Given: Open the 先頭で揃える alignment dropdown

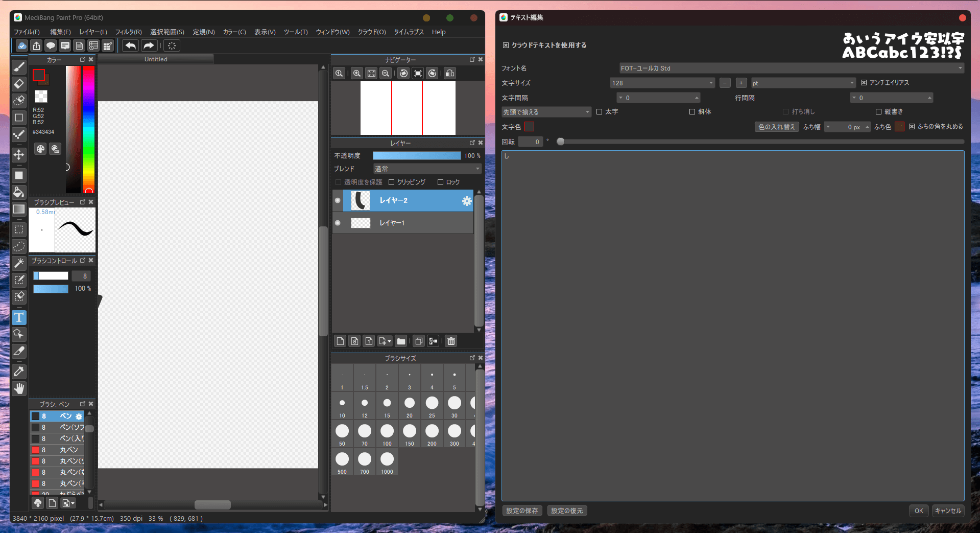Looking at the screenshot, I should pos(546,112).
